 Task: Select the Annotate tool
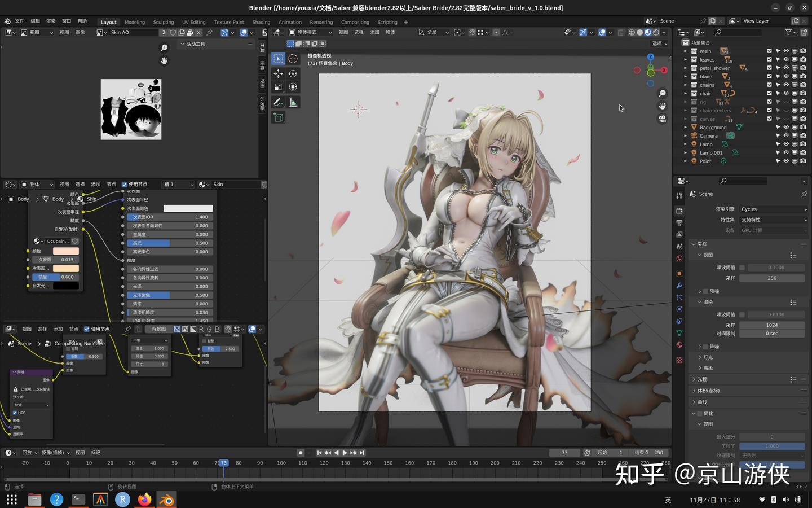coord(279,102)
